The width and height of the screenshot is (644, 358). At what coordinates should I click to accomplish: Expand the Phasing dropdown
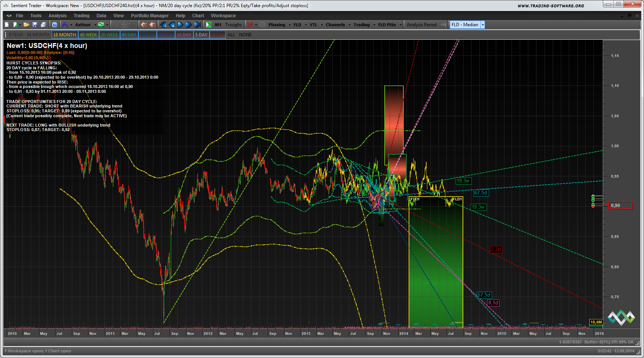tap(279, 25)
